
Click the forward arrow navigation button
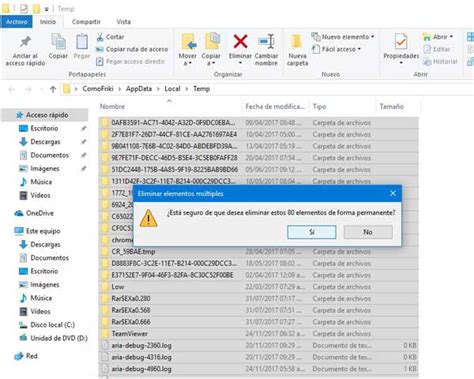29,89
